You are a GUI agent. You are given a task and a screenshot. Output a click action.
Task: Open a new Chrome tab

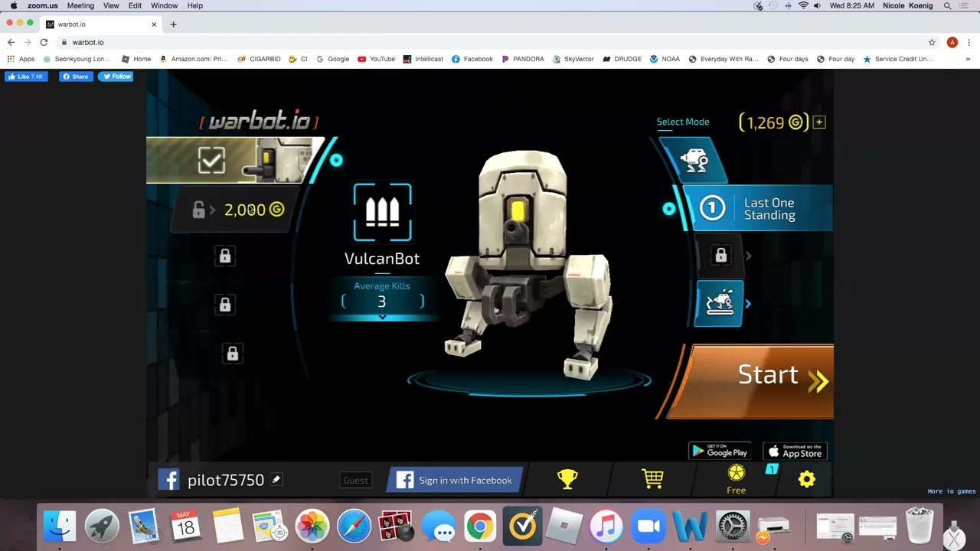coord(173,24)
